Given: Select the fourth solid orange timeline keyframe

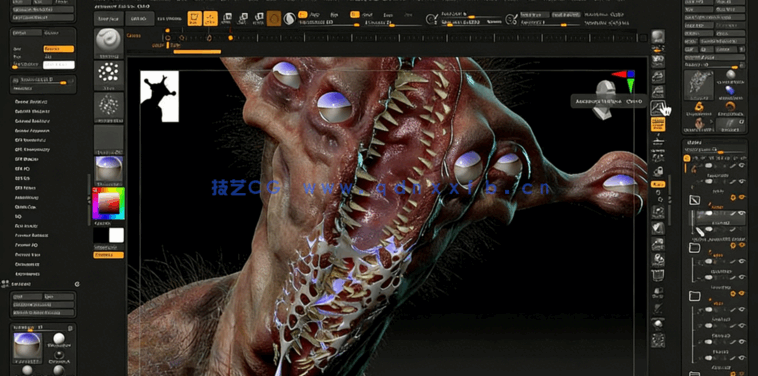Looking at the screenshot, I should tap(231, 38).
